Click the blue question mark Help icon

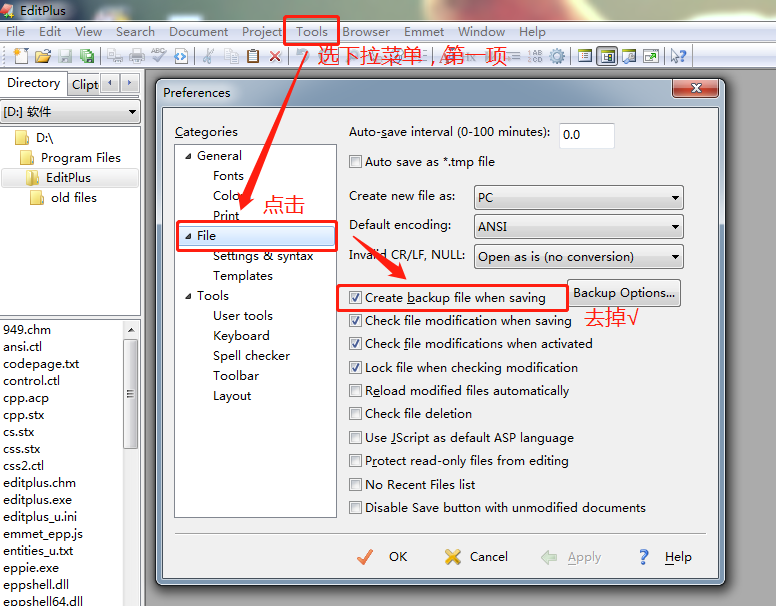tap(643, 557)
